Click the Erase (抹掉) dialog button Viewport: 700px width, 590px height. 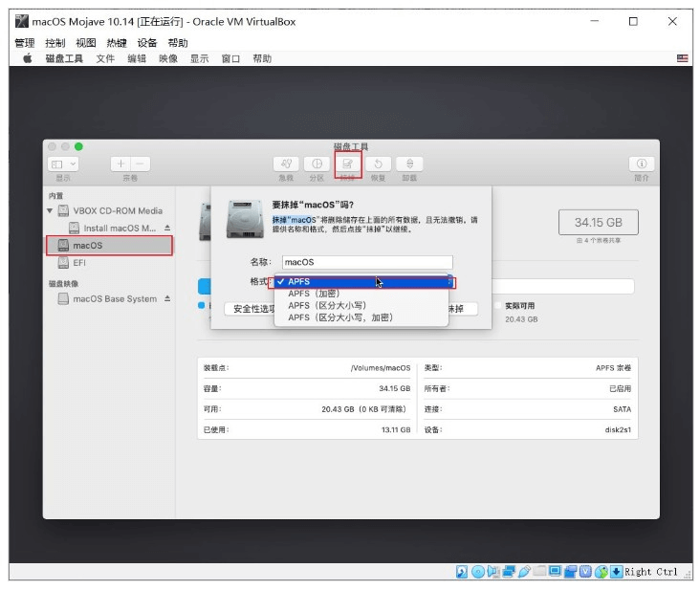tap(462, 309)
